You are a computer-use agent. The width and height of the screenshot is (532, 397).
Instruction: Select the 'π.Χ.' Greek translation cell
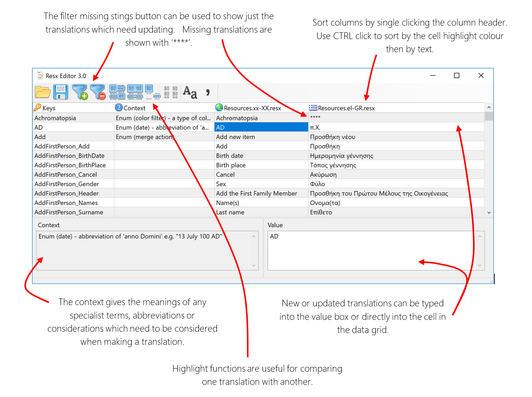(x=396, y=127)
